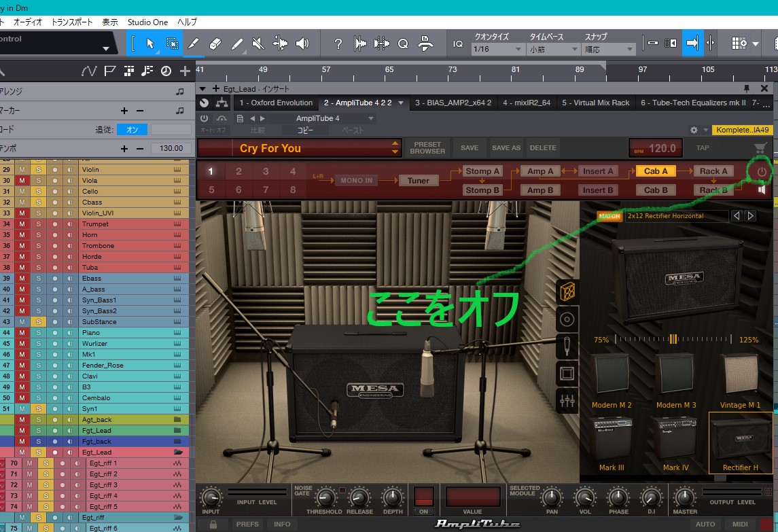Select the Mark IV cabinet thumbnail
The width and height of the screenshot is (778, 532).
676,444
